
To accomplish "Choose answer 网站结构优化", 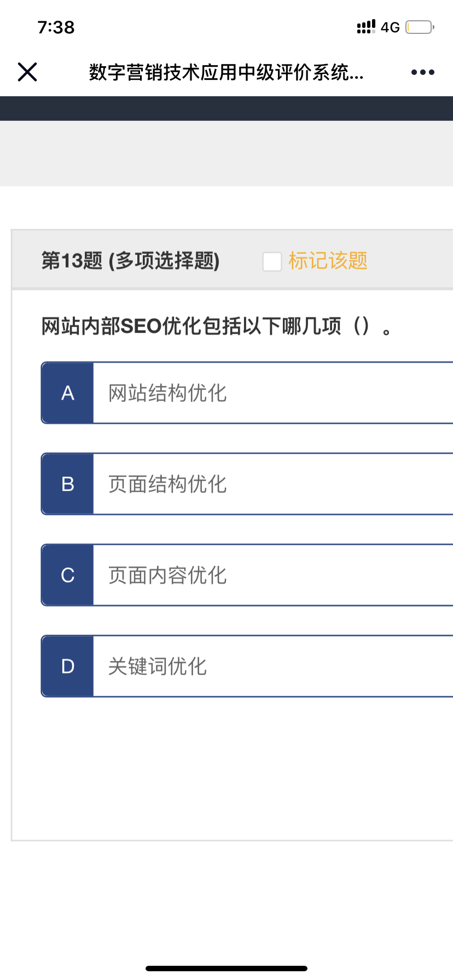I will point(167,393).
